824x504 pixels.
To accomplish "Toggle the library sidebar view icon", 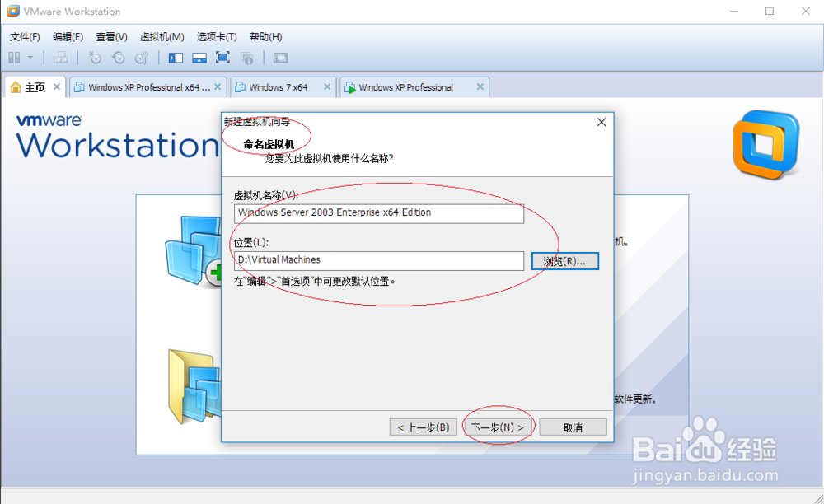I will [x=176, y=58].
